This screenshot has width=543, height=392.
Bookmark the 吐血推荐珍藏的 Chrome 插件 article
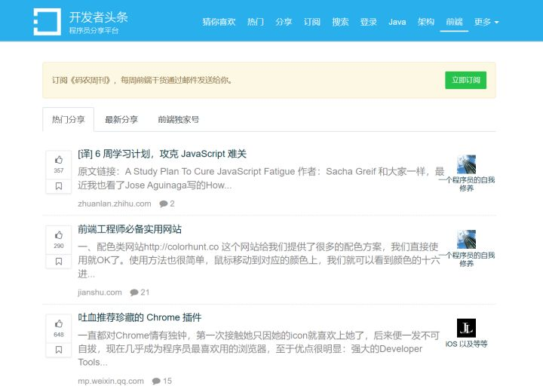coord(59,350)
